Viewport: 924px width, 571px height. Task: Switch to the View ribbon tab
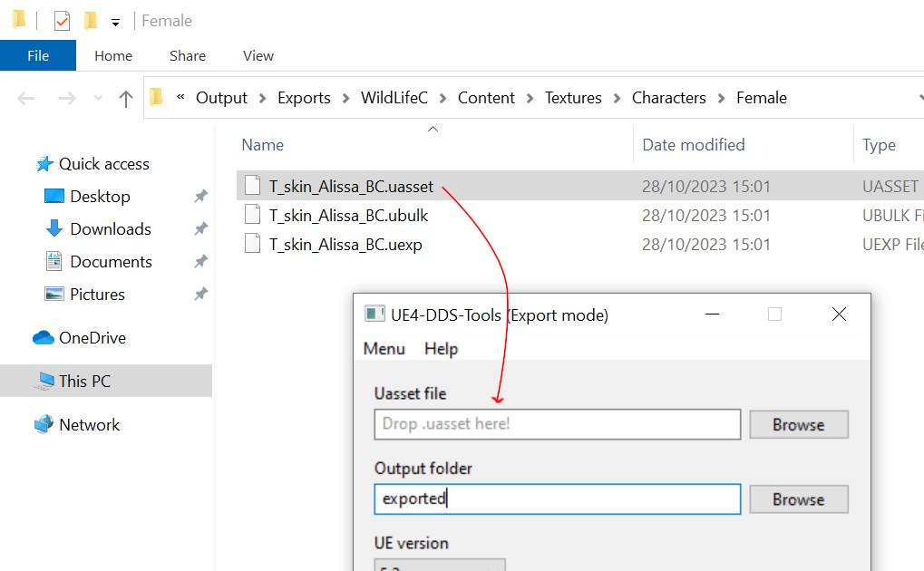pyautogui.click(x=258, y=56)
